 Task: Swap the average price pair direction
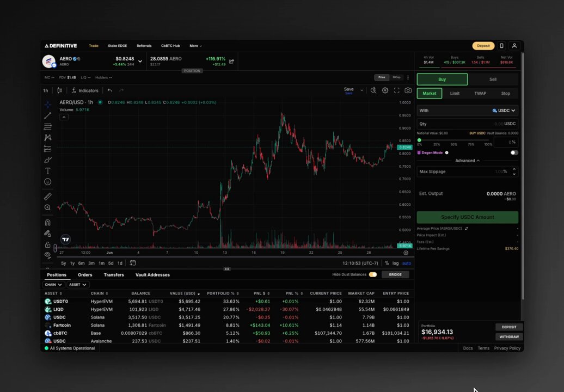pos(466,229)
